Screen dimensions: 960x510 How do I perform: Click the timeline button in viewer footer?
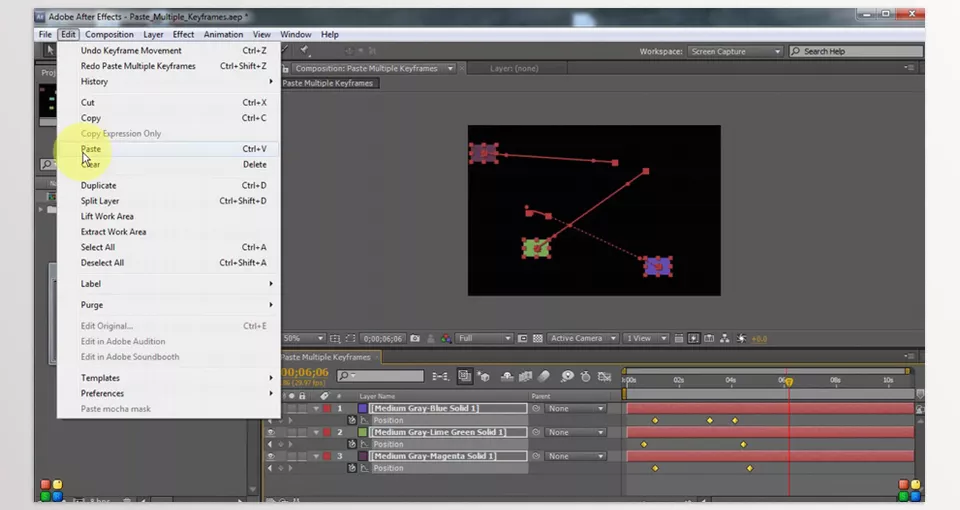[709, 339]
